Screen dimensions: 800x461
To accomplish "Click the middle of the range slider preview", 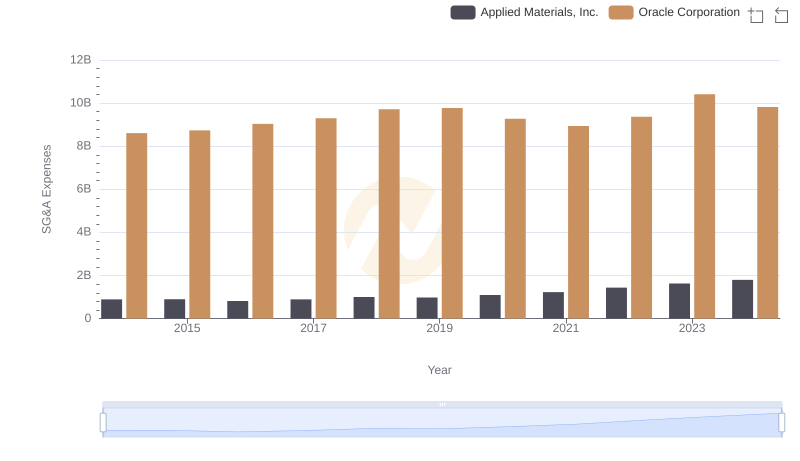I will point(442,423).
